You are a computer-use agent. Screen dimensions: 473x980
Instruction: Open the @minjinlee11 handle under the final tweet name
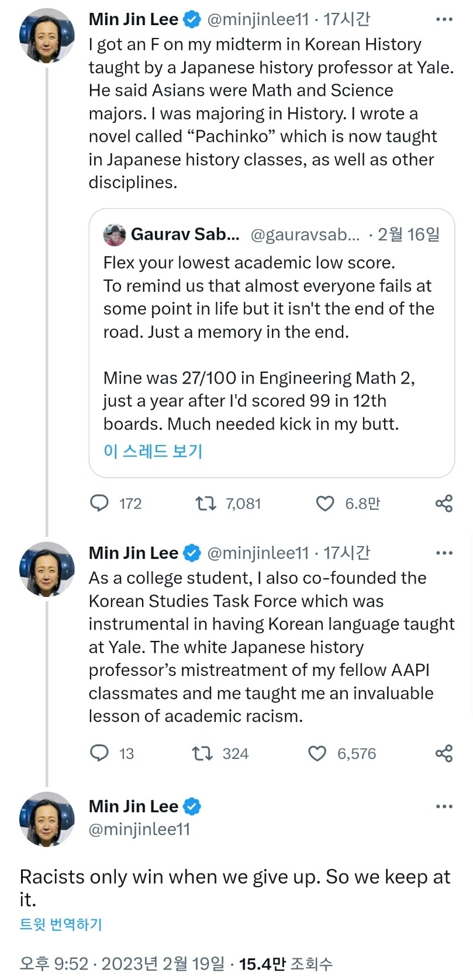click(x=139, y=829)
